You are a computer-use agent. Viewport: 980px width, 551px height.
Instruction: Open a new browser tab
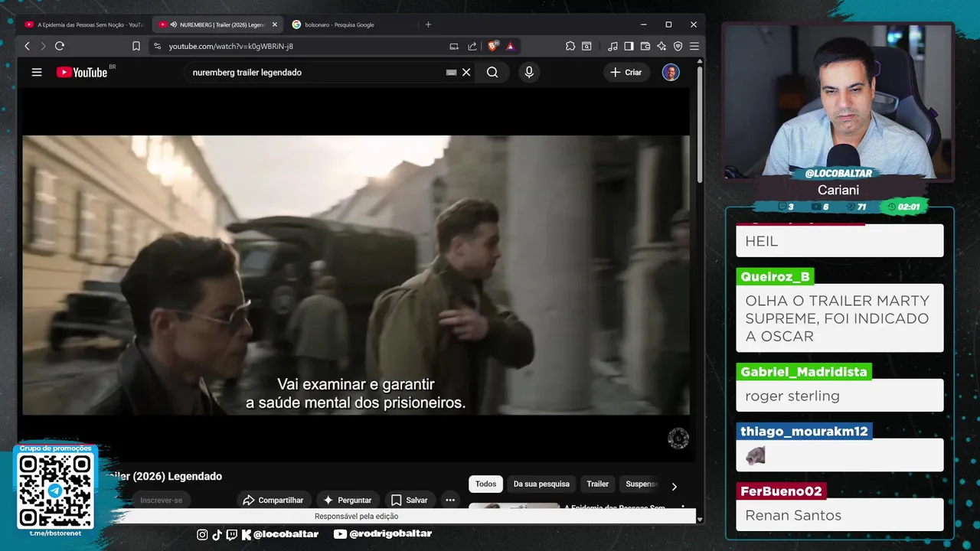tap(428, 24)
